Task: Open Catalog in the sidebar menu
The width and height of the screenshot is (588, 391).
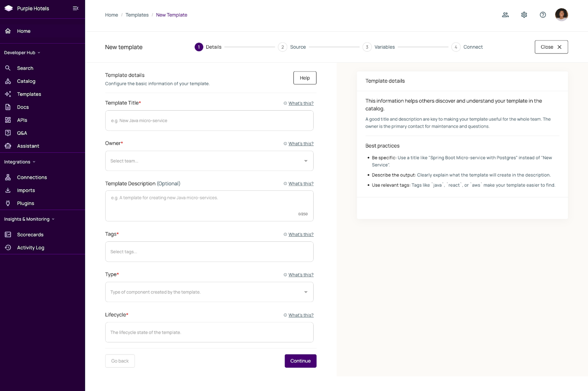Action: coord(42,81)
